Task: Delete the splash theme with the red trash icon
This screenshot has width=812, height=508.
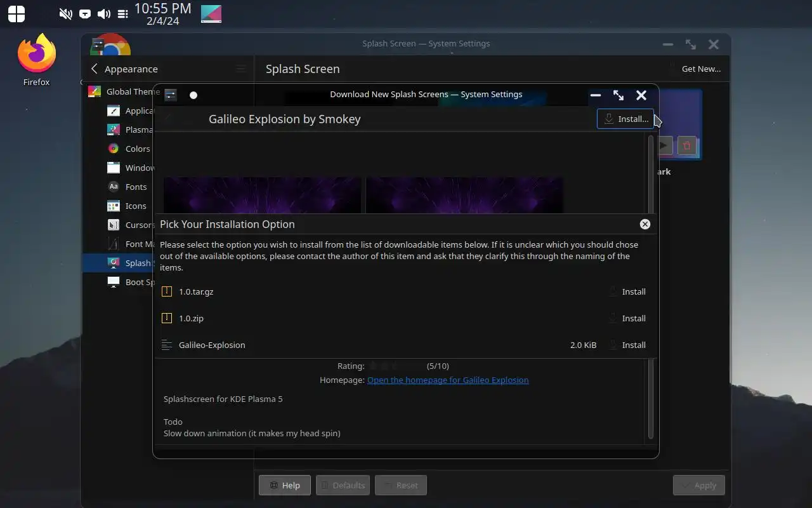Action: tap(687, 146)
